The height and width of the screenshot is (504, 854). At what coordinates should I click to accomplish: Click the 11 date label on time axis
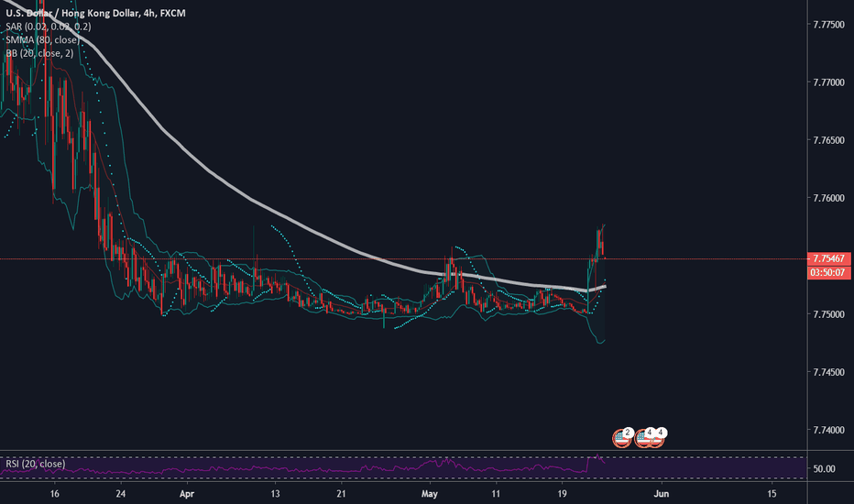[x=496, y=494]
